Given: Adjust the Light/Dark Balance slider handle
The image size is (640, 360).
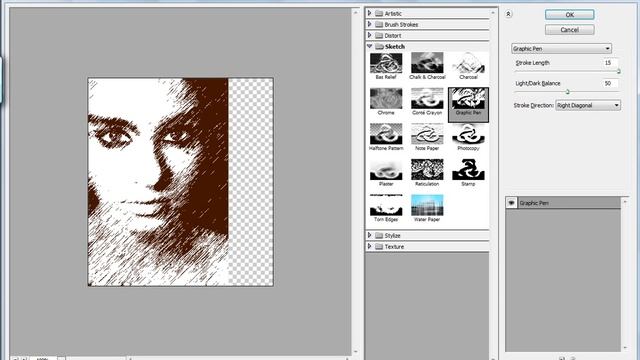Looking at the screenshot, I should [x=567, y=92].
